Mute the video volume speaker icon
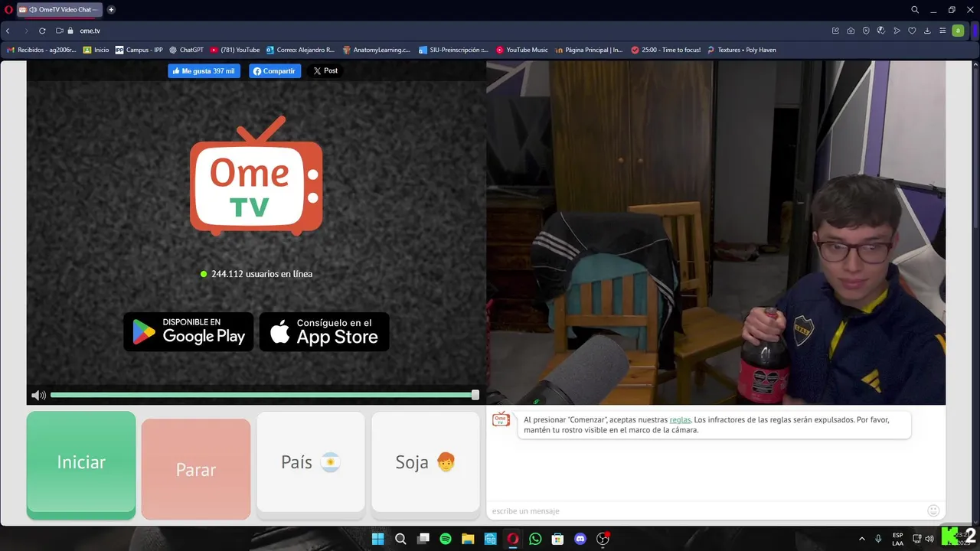The image size is (980, 551). point(38,396)
